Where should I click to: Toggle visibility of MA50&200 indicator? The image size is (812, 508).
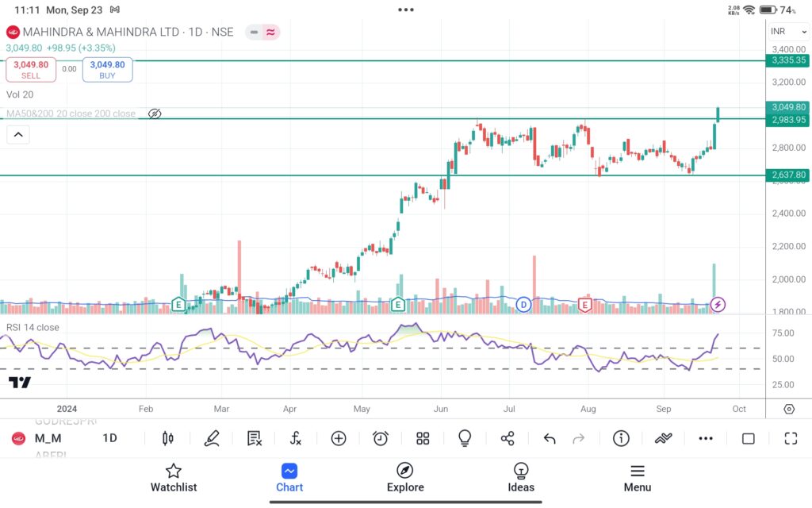tap(155, 114)
